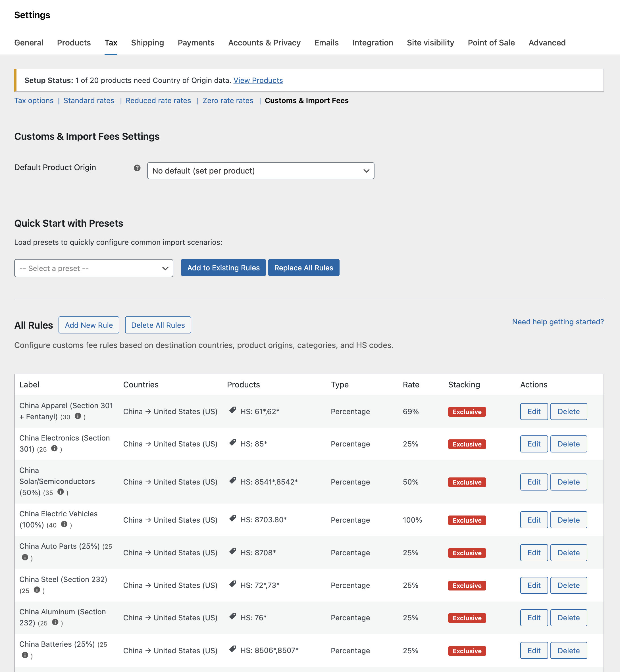The width and height of the screenshot is (620, 672).
Task: Delete the China Electric Vehicles rule
Action: coord(568,520)
